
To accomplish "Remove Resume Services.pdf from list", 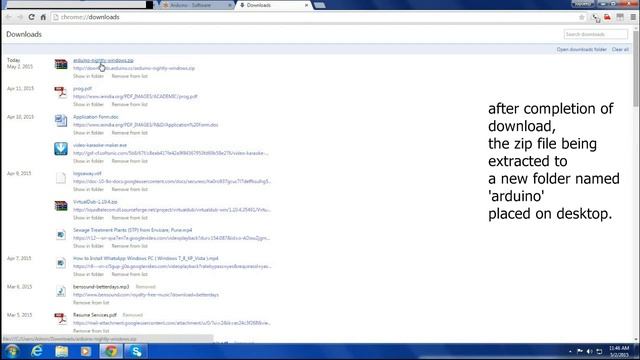I will (x=91, y=331).
